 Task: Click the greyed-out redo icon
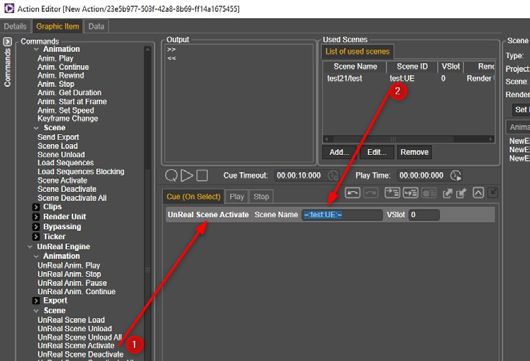[x=371, y=193]
